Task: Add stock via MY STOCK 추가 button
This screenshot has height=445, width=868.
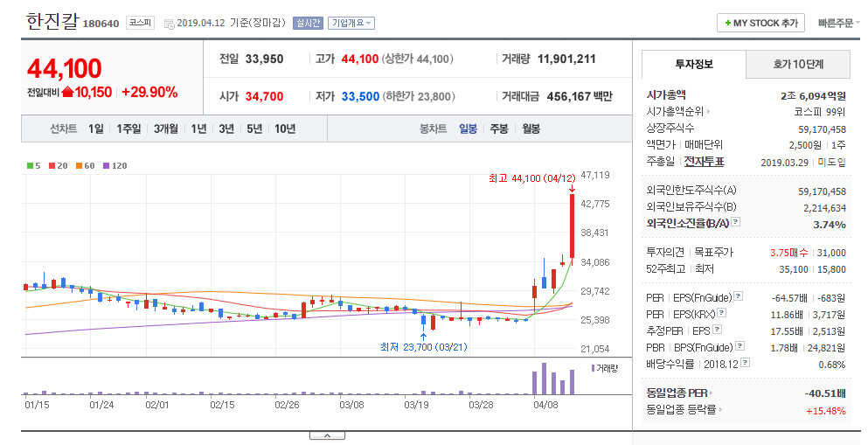Action: [760, 23]
